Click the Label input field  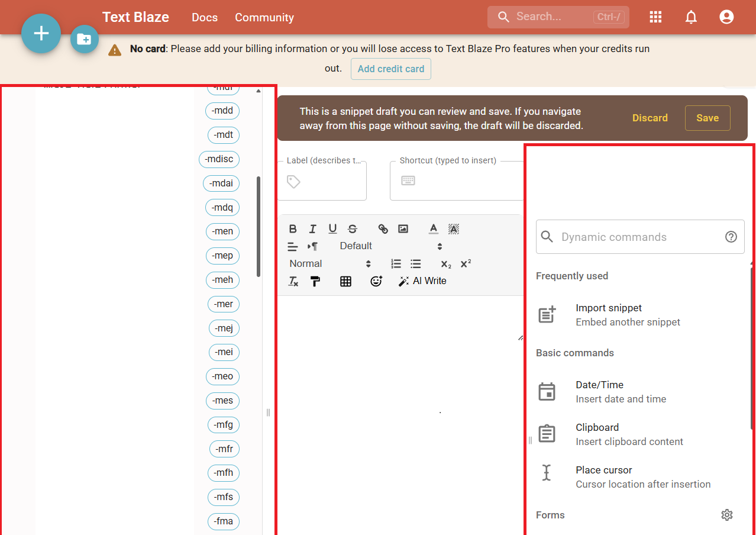tap(322, 181)
